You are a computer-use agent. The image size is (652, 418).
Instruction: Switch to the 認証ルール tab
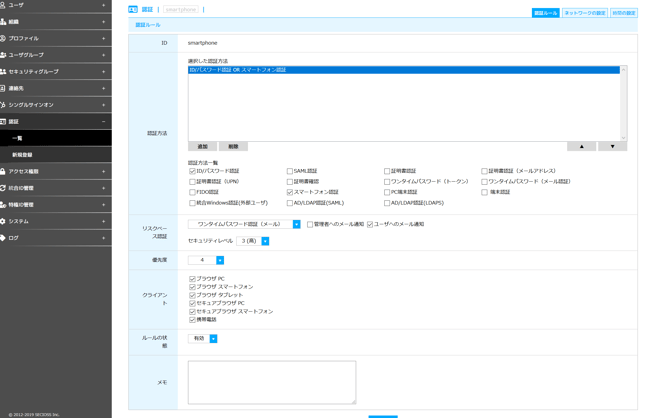click(x=546, y=13)
